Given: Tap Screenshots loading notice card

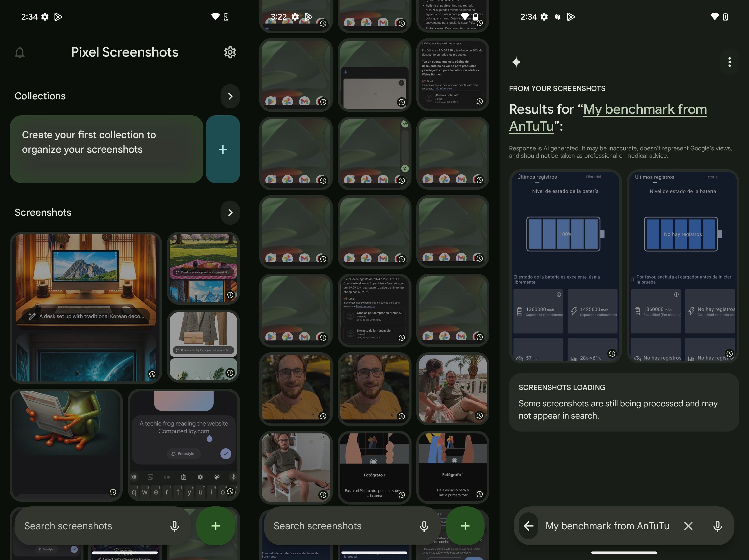Looking at the screenshot, I should click(624, 402).
